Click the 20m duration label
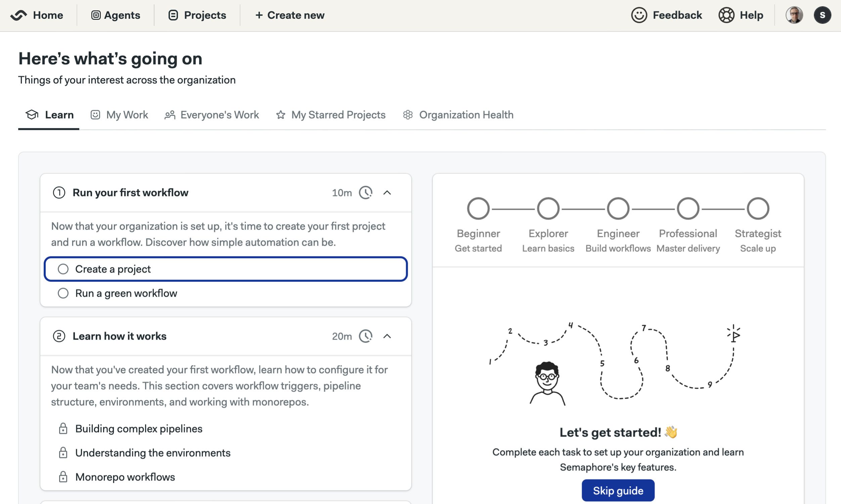This screenshot has width=841, height=504. pyautogui.click(x=342, y=336)
